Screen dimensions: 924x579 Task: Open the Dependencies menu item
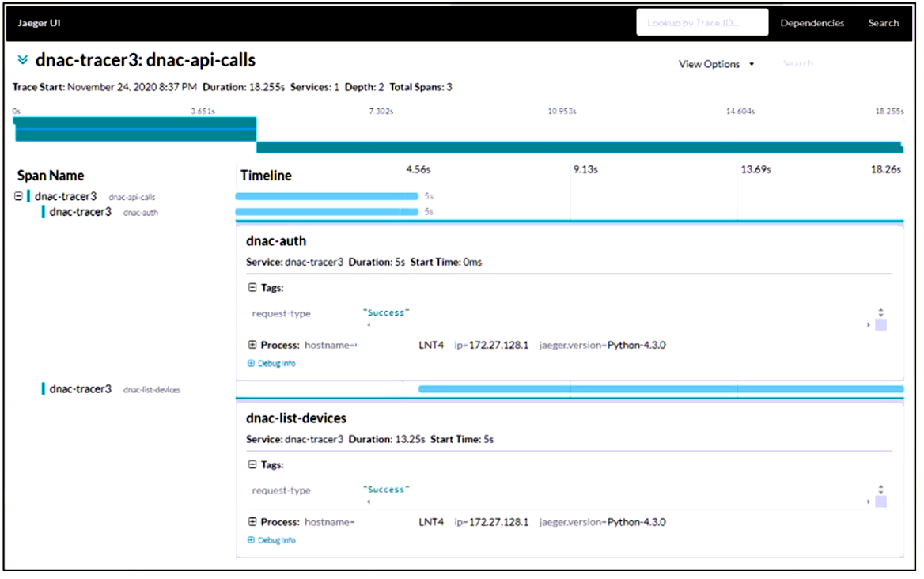pos(812,23)
